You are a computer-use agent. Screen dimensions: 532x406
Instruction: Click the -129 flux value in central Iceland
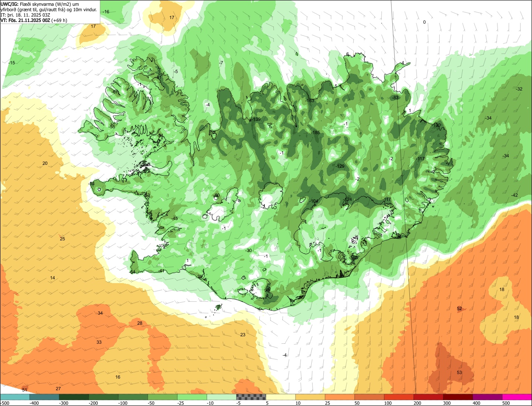tap(340, 166)
